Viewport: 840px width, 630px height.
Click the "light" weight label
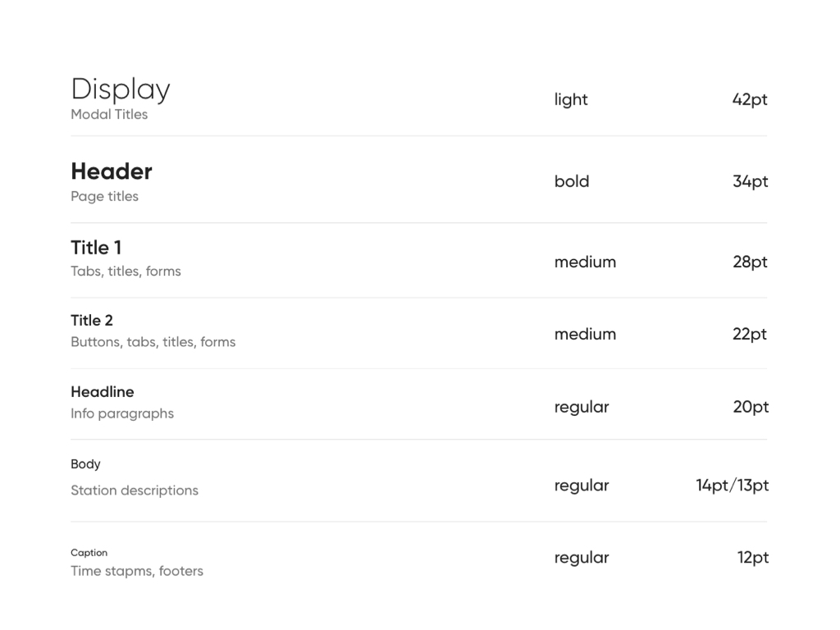571,100
